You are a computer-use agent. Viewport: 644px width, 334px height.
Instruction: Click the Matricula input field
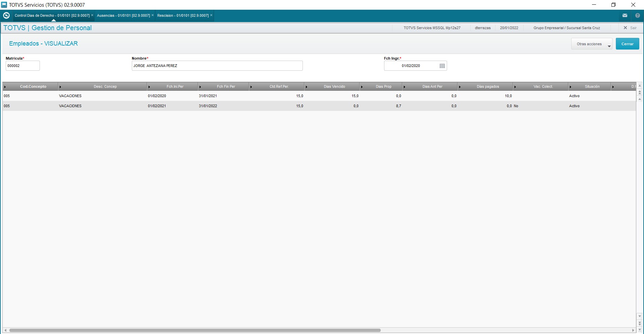(23, 66)
